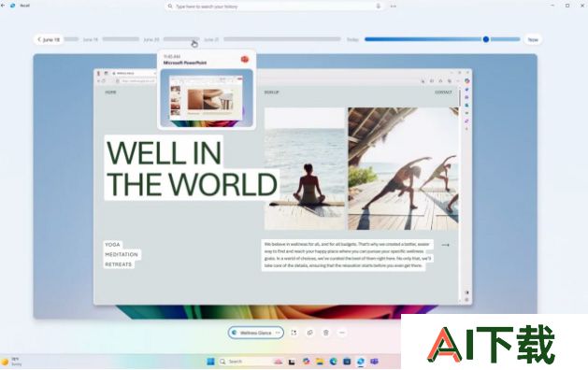Open the Microsoft PowerPoint snapshot preview thumbnail
This screenshot has height=370, width=588.
click(x=207, y=98)
